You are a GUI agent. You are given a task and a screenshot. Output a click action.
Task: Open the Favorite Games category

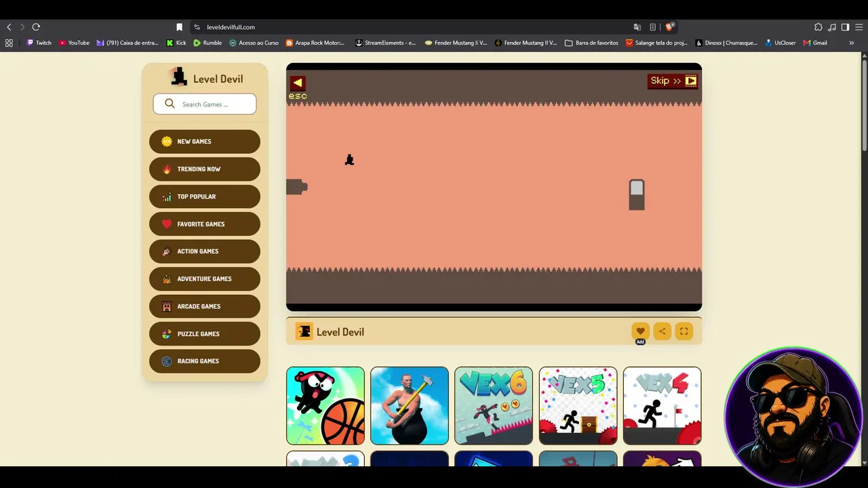(205, 224)
